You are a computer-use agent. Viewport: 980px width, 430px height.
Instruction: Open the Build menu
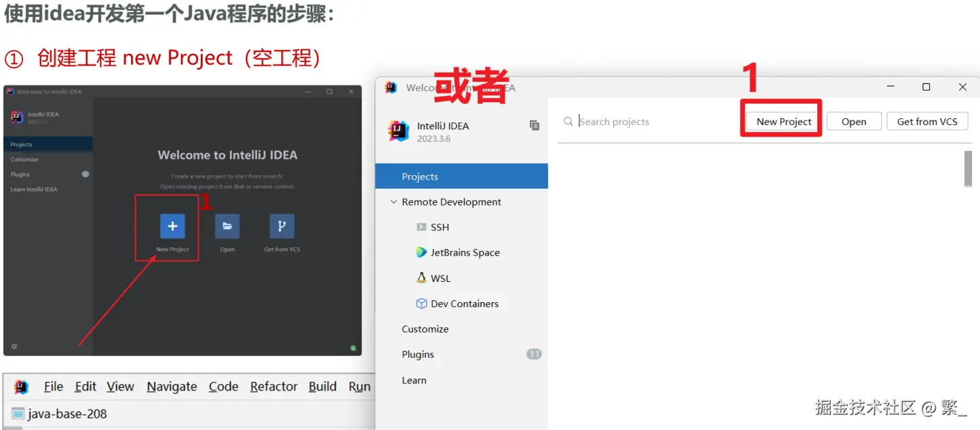[322, 387]
